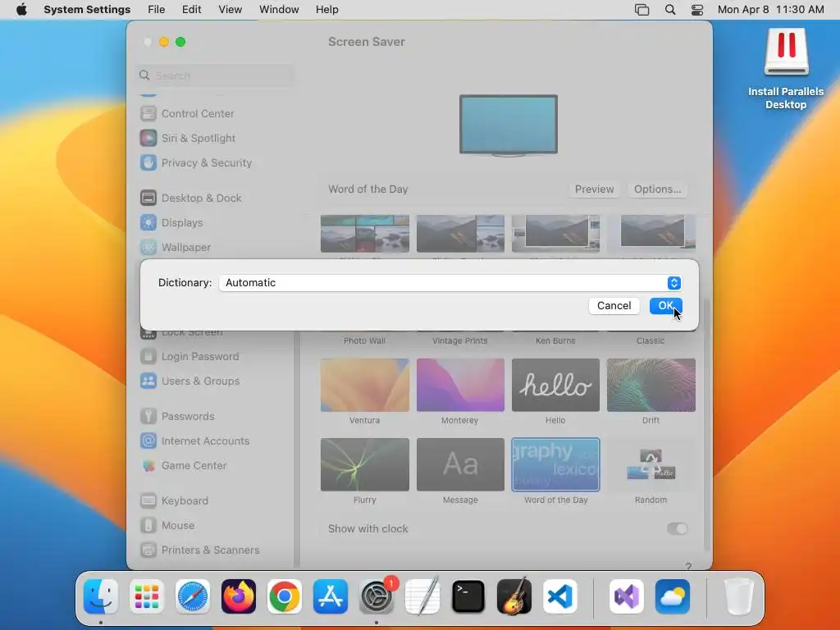The height and width of the screenshot is (630, 840).
Task: Open the Dictionary Automatic dropdown
Action: click(450, 283)
